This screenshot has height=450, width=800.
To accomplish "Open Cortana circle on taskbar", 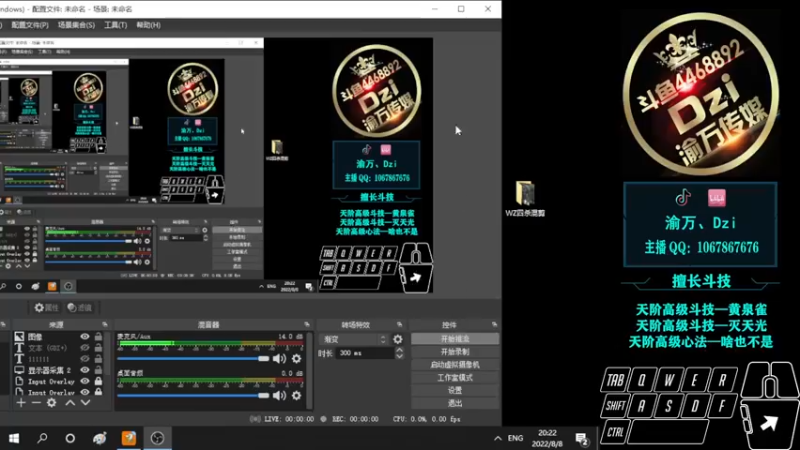I will (70, 438).
